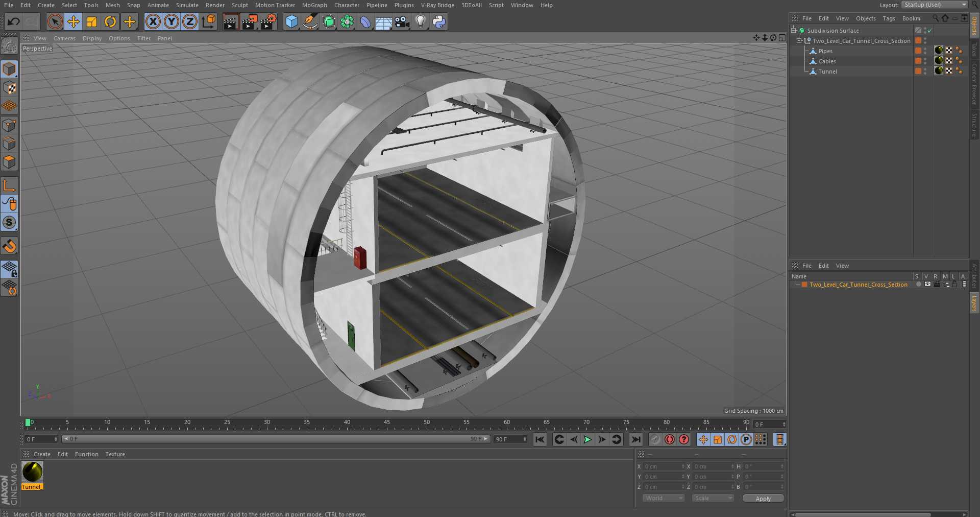Open the Mesh menu
This screenshot has width=980, height=517.
[x=112, y=5]
